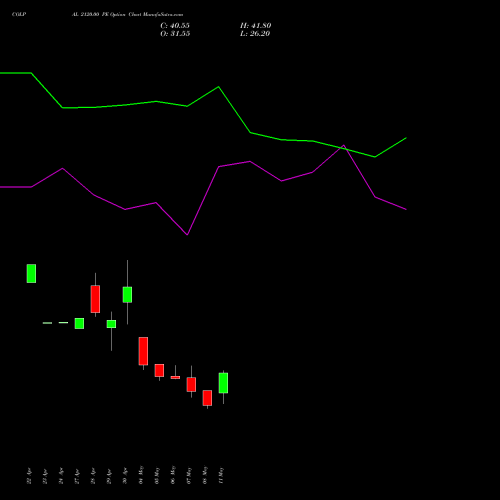Viewport: 500px width, 500px height.
Task: Select the 07 May date label
Action: (189, 475)
